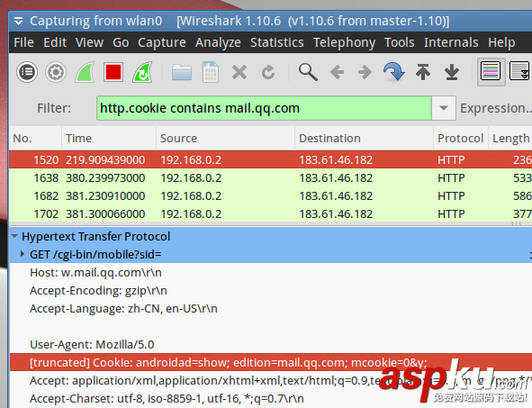Open the Capture menu
Screen dimensions: 532x408
click(x=162, y=42)
